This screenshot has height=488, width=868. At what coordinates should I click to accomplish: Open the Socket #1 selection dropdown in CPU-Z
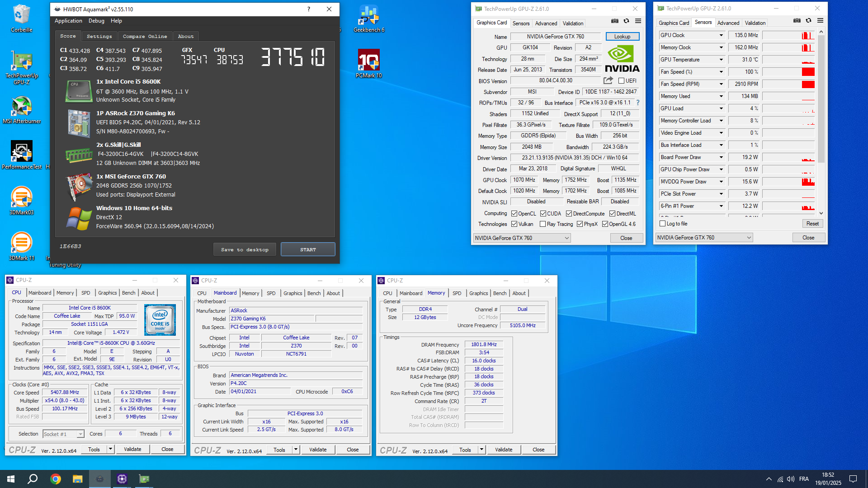[63, 434]
